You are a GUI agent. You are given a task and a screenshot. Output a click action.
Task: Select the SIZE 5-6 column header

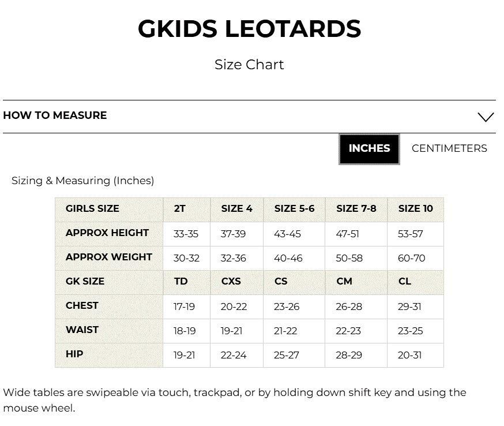294,210
